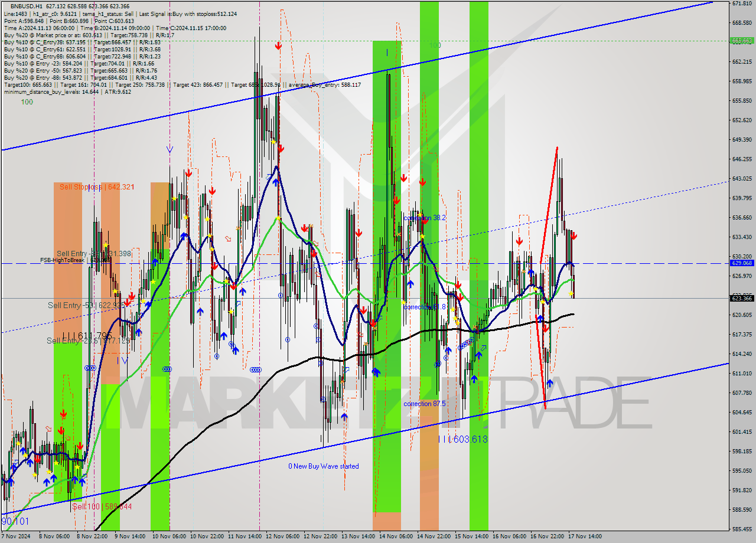Click the 'correction 61.8' label
The width and height of the screenshot is (756, 543).
[424, 307]
